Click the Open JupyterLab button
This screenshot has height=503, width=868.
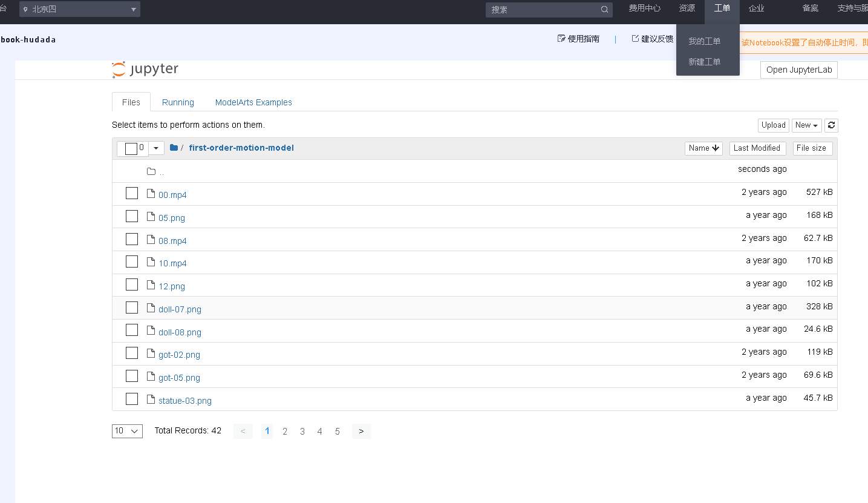coord(799,70)
